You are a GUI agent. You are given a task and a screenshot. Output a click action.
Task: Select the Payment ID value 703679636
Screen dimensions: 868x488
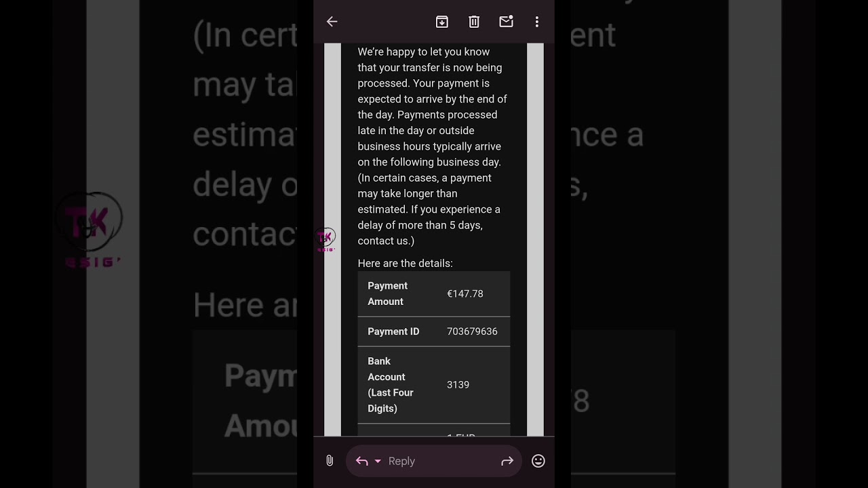coord(472,331)
